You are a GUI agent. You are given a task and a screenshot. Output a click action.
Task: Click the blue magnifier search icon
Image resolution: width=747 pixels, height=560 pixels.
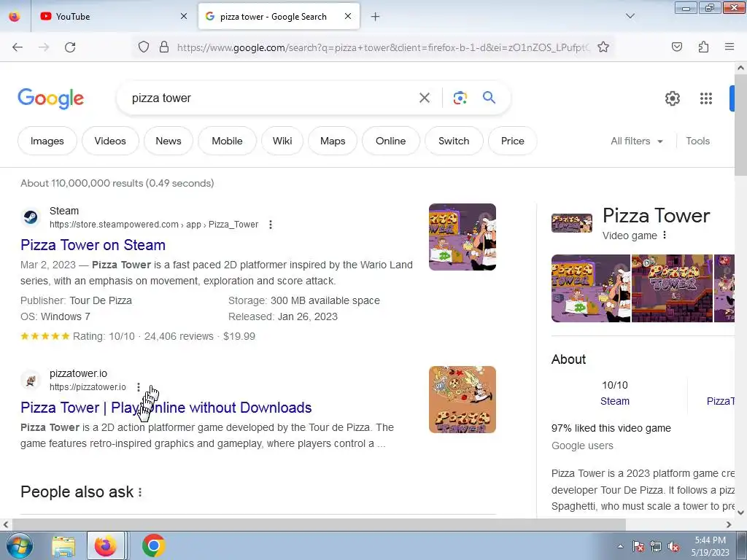click(x=489, y=98)
